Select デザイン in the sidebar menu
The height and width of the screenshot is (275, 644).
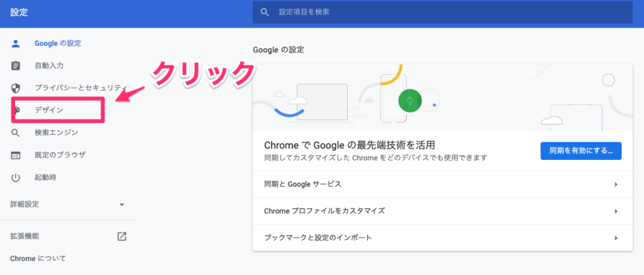click(x=49, y=110)
